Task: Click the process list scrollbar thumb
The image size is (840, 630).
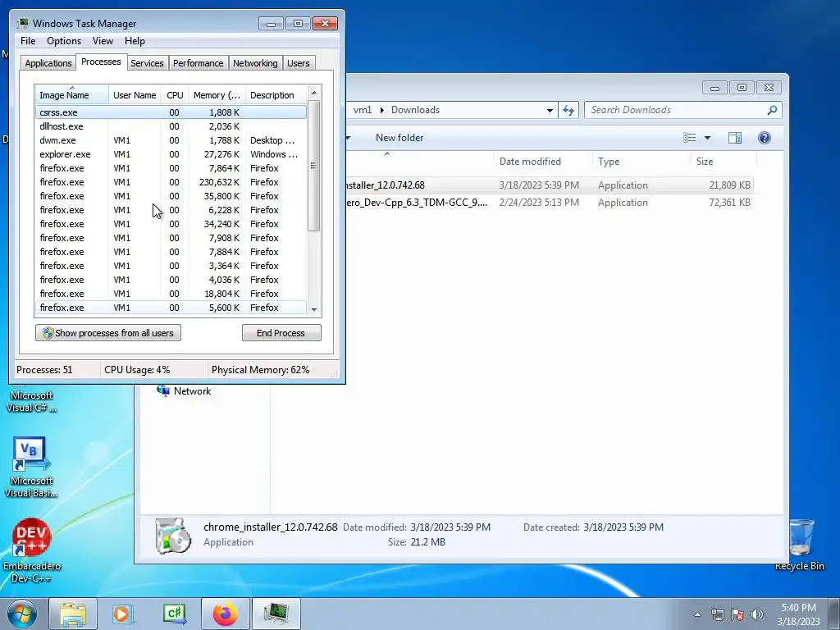Action: 314,166
